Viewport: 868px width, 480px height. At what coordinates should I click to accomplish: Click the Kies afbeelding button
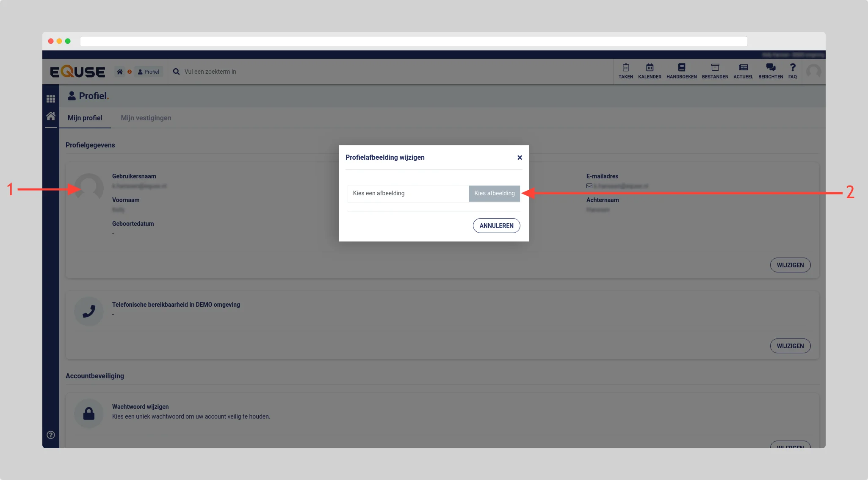tap(494, 193)
